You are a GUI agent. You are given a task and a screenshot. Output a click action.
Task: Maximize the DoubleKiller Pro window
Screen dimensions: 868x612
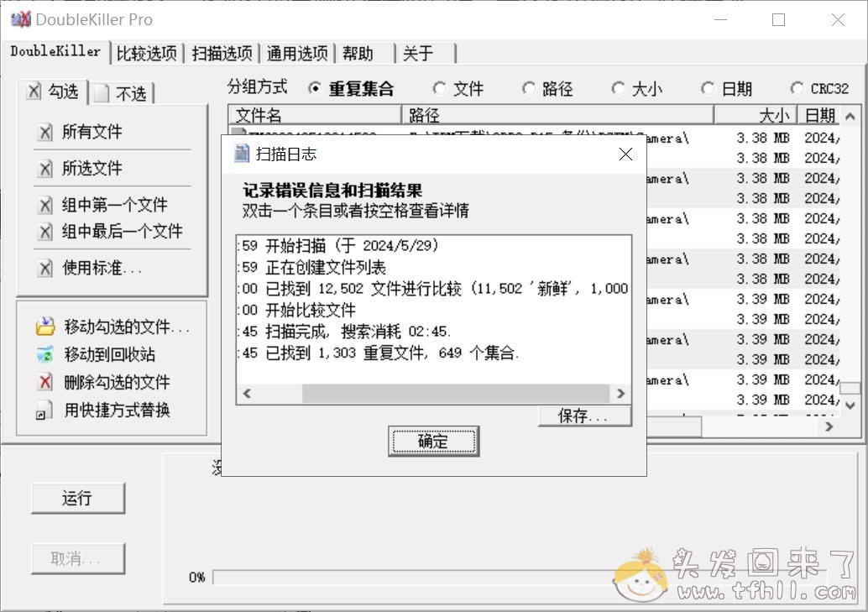[778, 20]
